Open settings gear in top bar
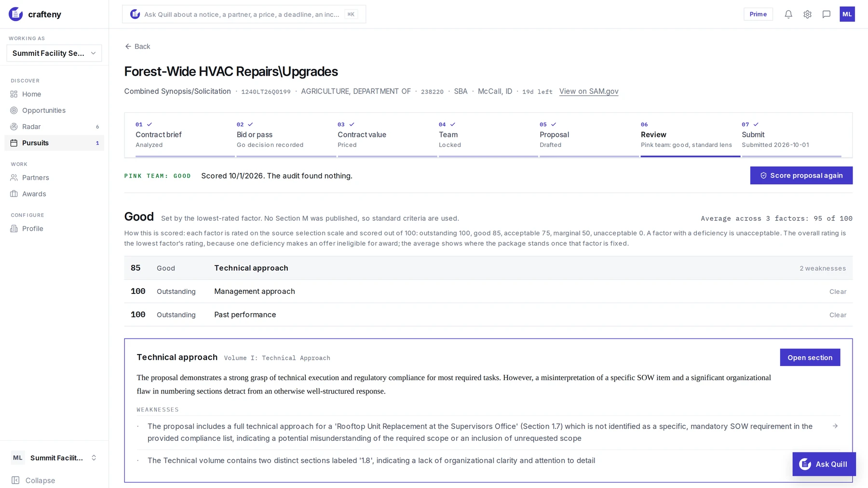868x488 pixels. point(807,14)
